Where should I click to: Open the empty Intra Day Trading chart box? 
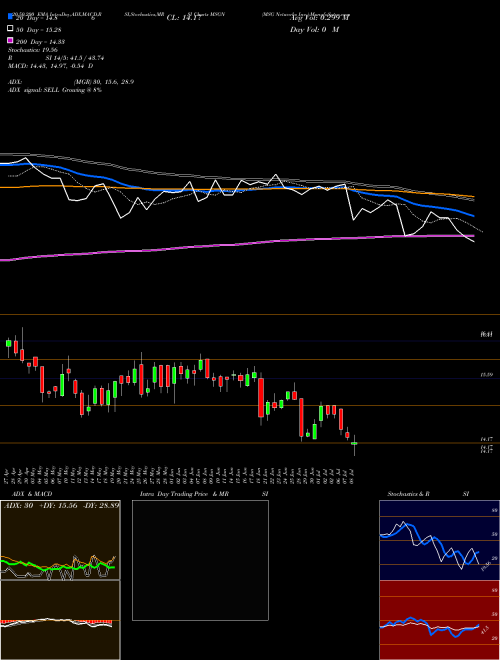point(200,560)
